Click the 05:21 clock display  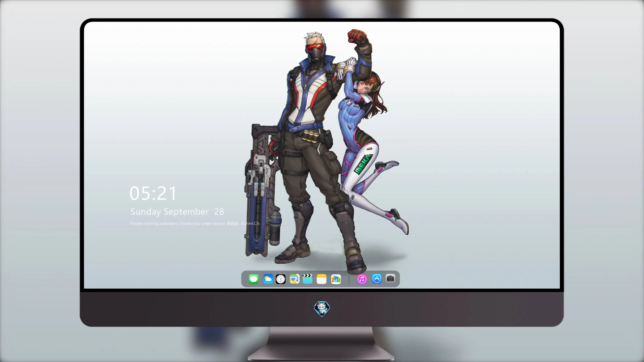pos(153,193)
